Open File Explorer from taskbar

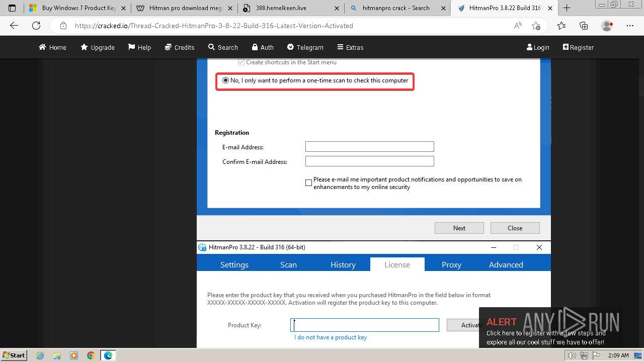(x=57, y=355)
